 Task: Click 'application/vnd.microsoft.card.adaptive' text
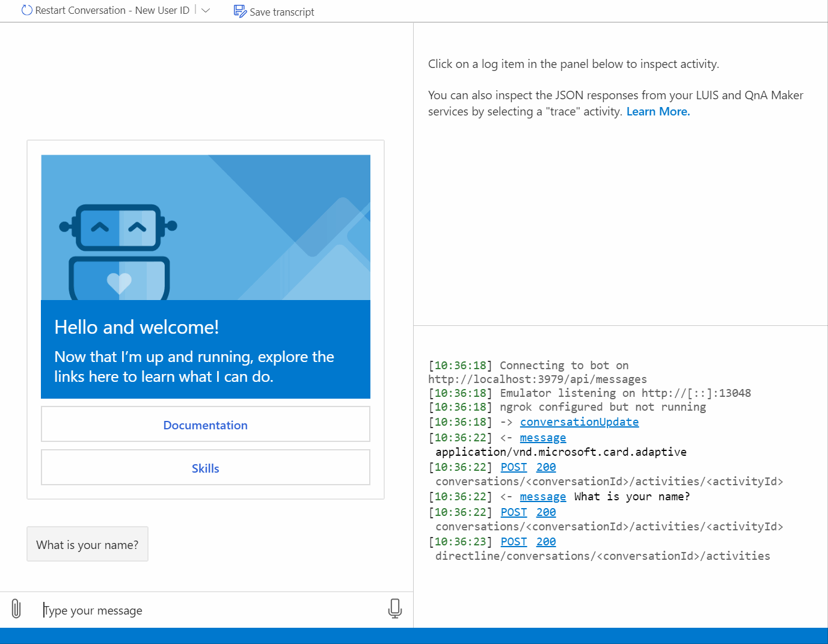pos(561,452)
